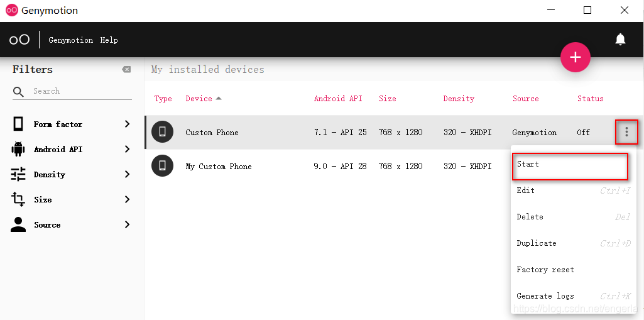The image size is (644, 320).
Task: Click the Density sliders icon
Action: [18, 175]
